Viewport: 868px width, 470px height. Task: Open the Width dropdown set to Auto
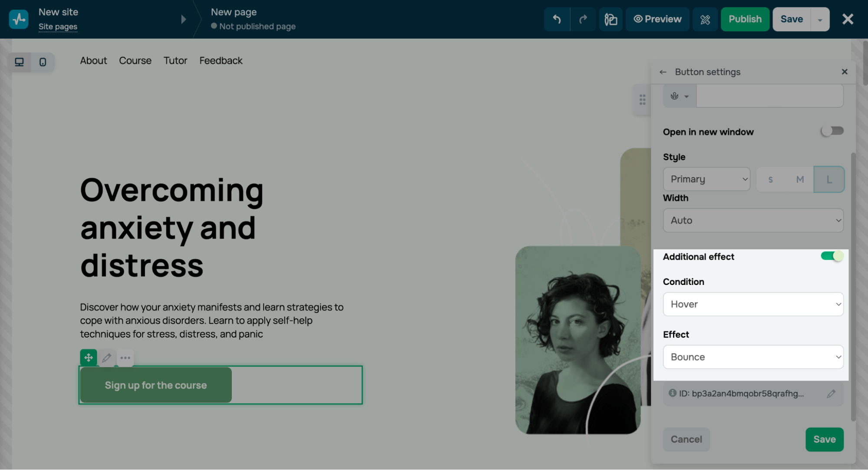click(x=753, y=220)
